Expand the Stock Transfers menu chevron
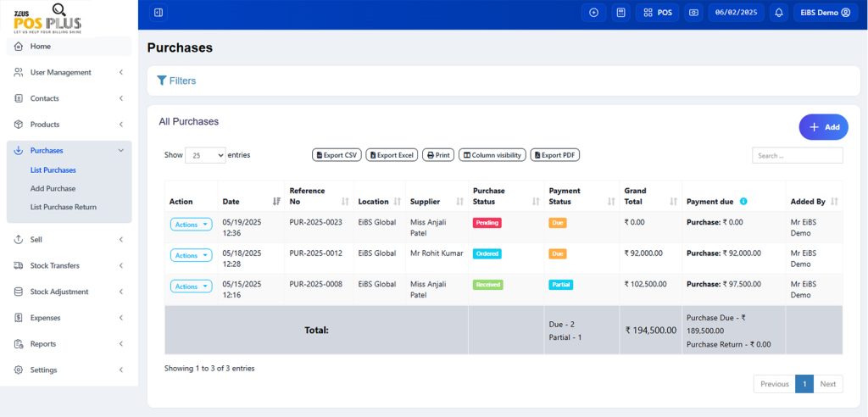This screenshot has height=417, width=868. coord(120,266)
